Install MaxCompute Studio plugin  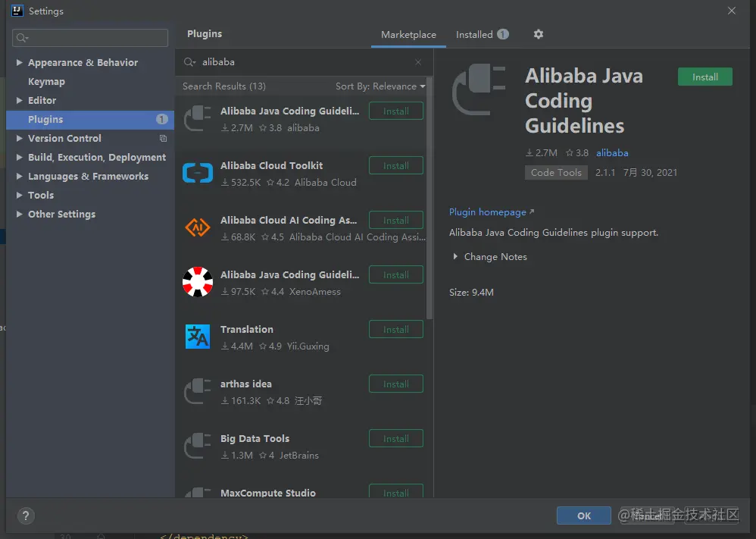click(x=396, y=491)
